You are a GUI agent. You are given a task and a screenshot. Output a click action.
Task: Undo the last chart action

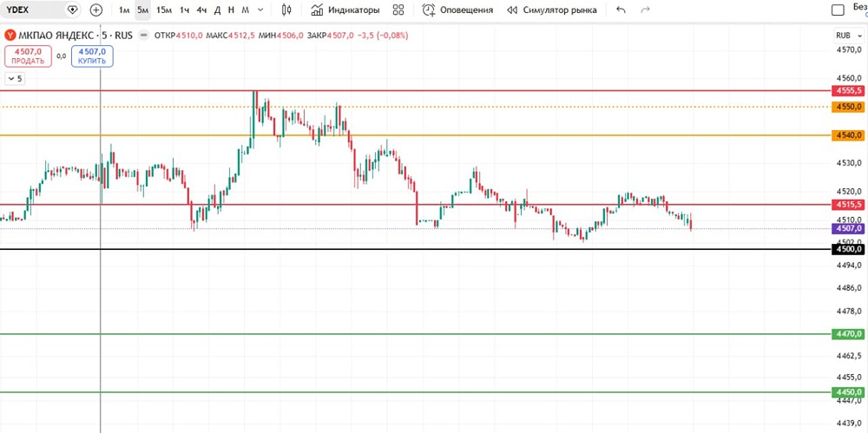(x=621, y=10)
